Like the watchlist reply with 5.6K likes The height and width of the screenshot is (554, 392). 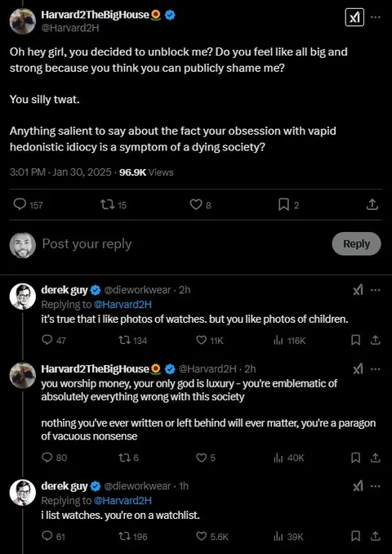point(212,536)
